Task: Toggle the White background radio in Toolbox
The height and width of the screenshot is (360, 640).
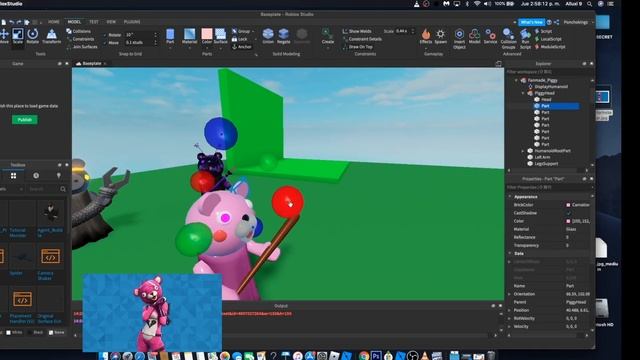Action: (8, 332)
